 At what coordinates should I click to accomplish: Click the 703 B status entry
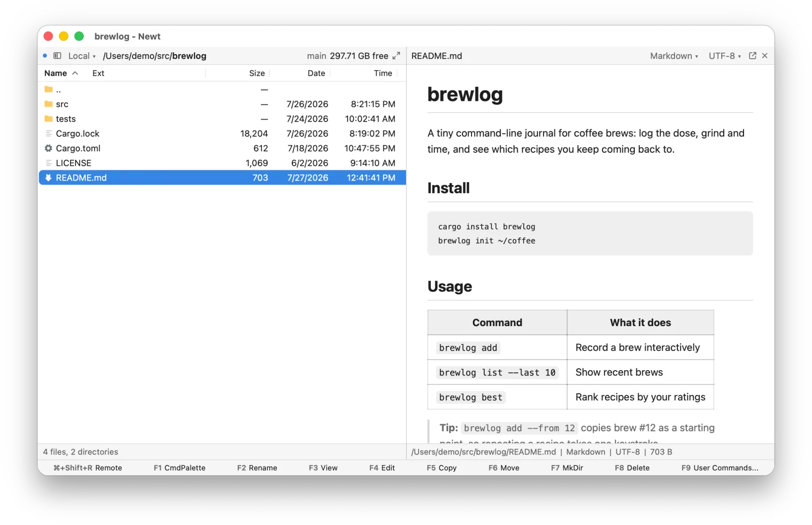pyautogui.click(x=661, y=452)
